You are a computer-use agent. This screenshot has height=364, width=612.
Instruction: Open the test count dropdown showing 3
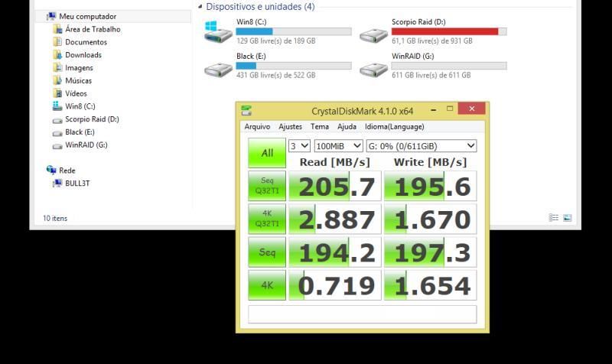(299, 146)
